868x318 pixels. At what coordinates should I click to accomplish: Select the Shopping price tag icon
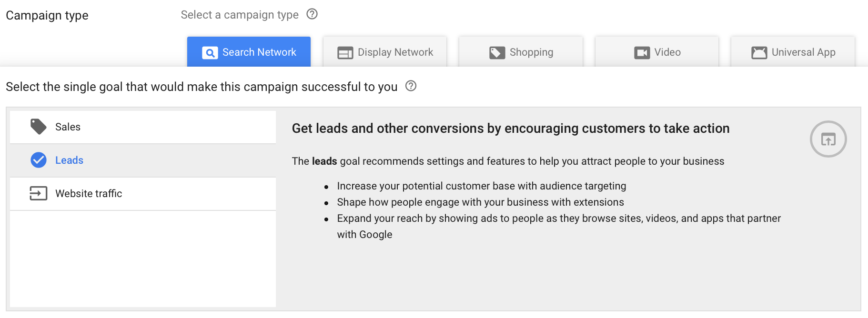pos(497,52)
